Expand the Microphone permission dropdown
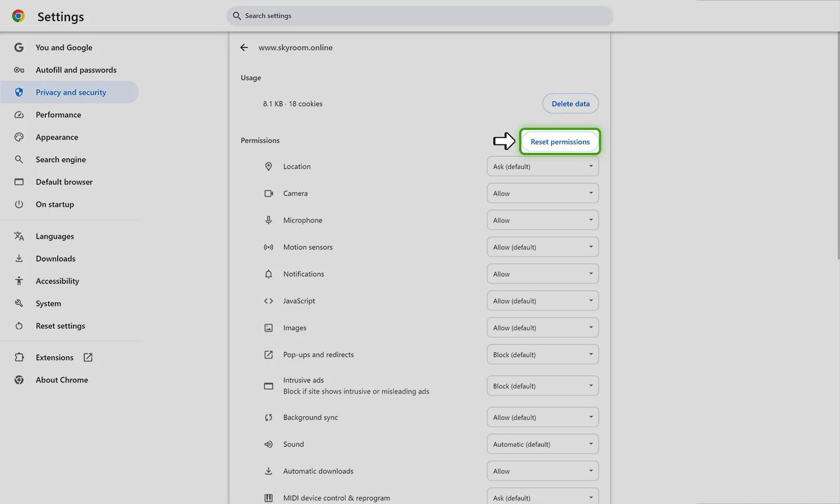The image size is (840, 504). [542, 220]
